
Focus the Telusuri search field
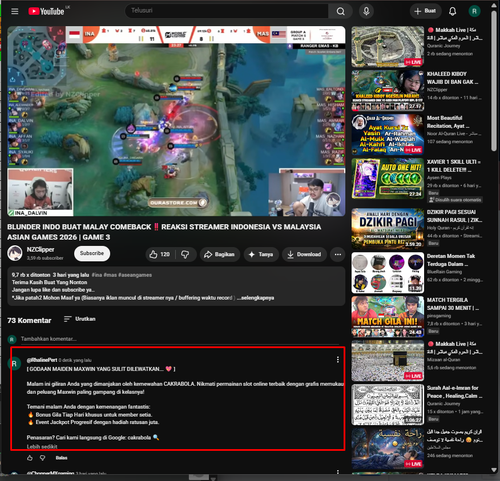pyautogui.click(x=227, y=11)
